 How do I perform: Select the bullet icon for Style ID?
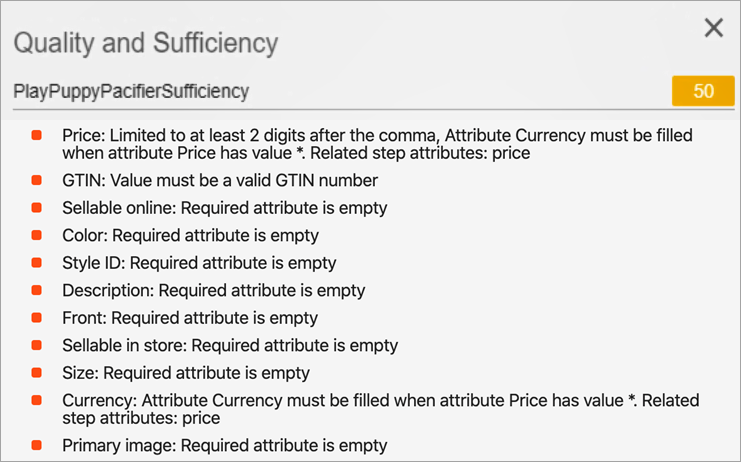(37, 263)
